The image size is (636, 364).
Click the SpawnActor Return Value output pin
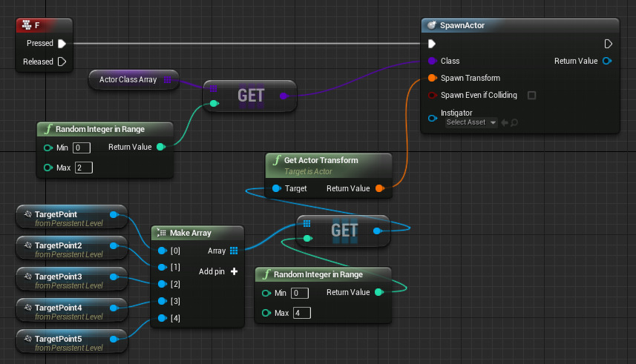[607, 61]
